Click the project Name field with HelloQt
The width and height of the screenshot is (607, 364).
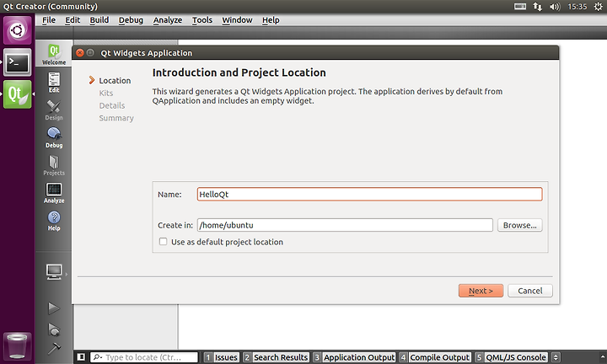click(370, 194)
